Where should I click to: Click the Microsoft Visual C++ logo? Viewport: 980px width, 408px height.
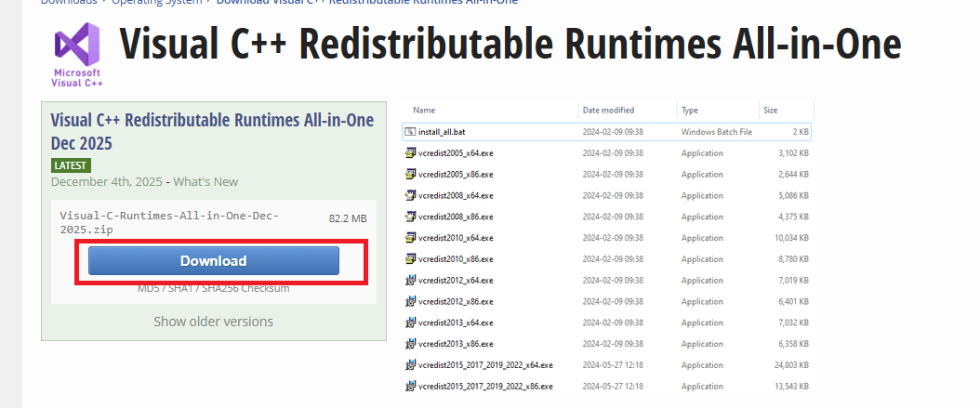[x=77, y=53]
